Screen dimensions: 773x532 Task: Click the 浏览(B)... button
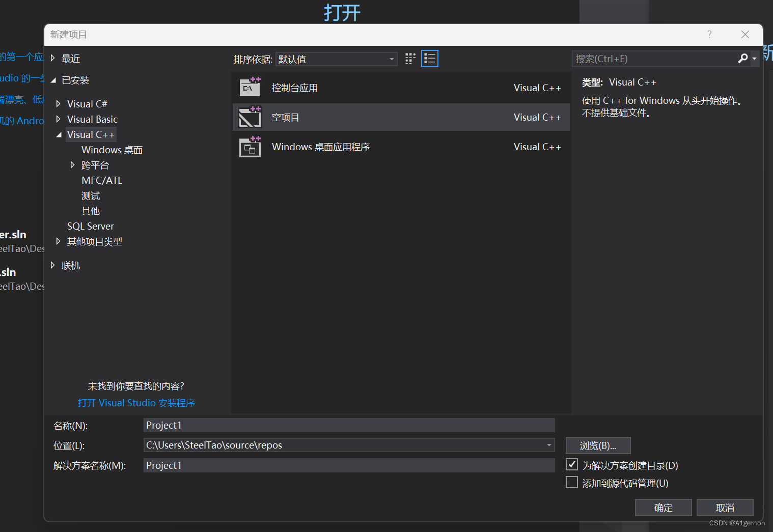pyautogui.click(x=598, y=445)
